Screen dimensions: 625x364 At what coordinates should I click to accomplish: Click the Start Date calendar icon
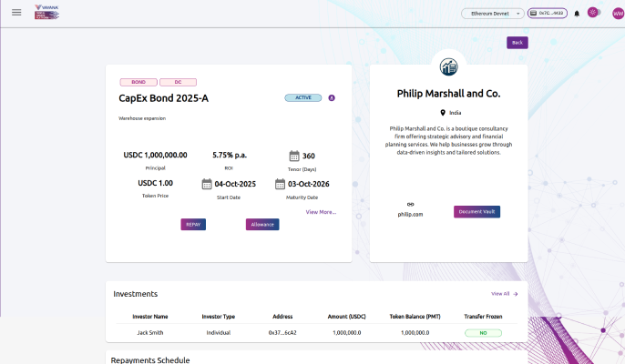coord(207,184)
